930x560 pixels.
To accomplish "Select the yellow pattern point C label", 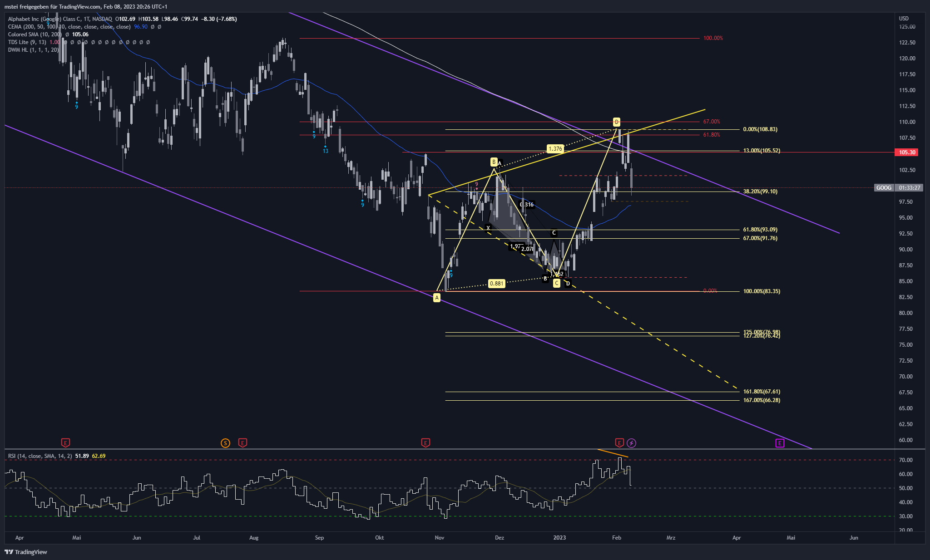I will (x=557, y=283).
